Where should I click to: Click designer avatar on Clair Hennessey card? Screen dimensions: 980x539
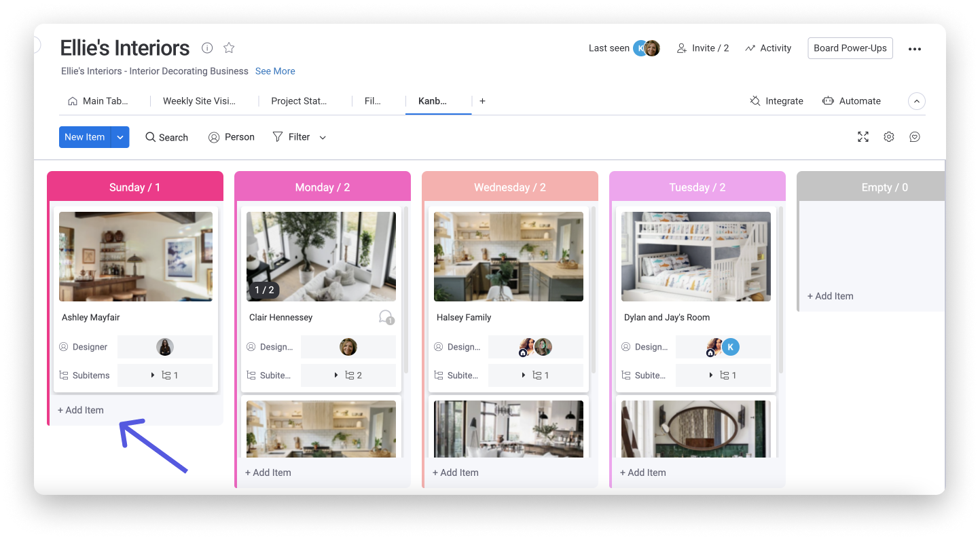pos(348,347)
